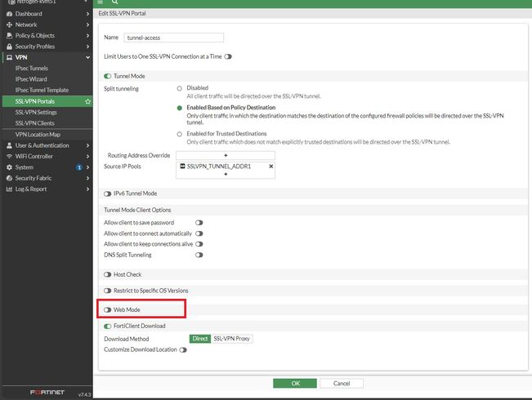Enable IPv6 Tunnel Mode toggle
Image resolution: width=532 pixels, height=400 pixels.
[108, 193]
